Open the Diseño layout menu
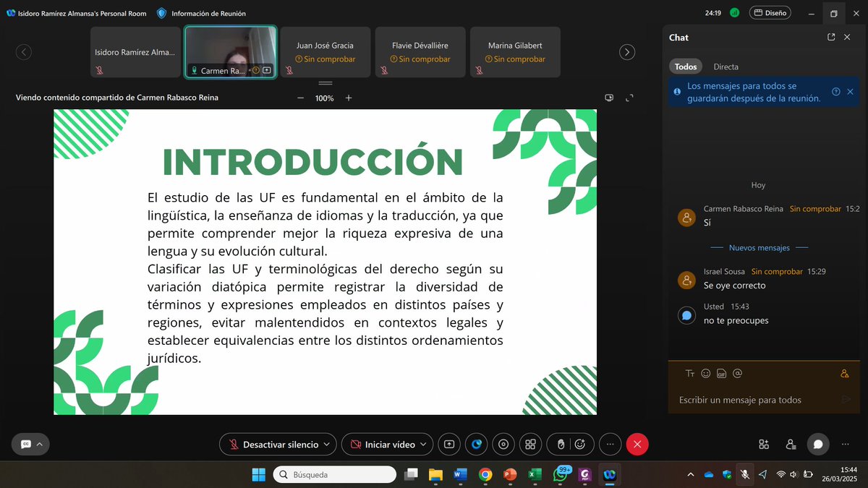 [x=770, y=12]
